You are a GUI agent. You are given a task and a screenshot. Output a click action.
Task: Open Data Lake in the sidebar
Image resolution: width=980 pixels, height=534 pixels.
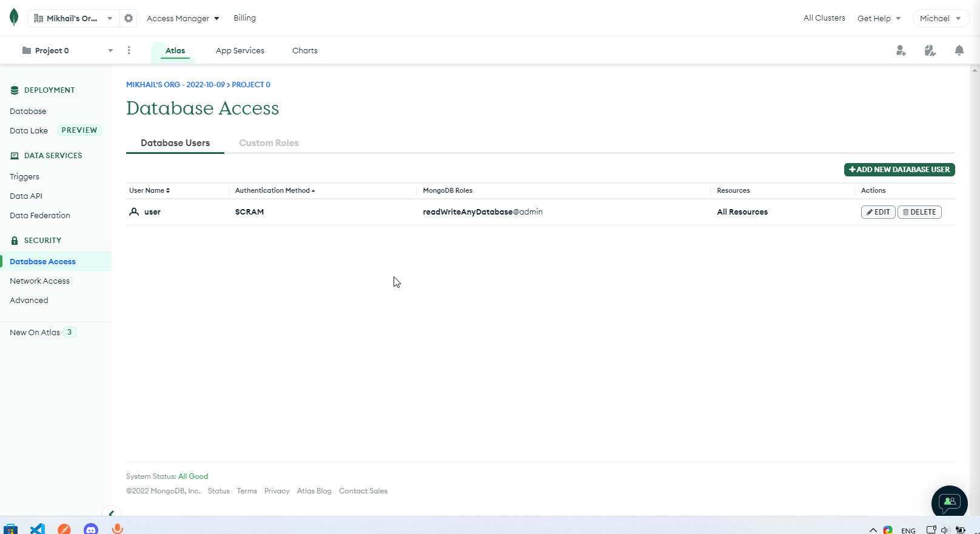point(29,130)
